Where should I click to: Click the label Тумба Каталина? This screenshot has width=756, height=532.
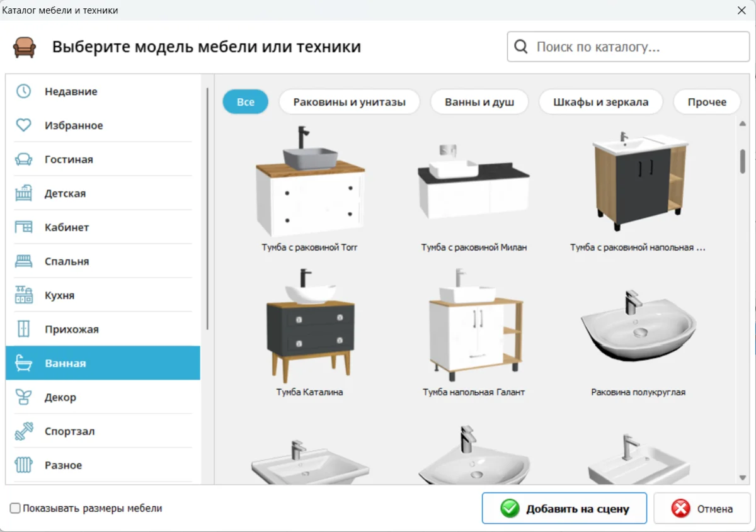pos(309,392)
